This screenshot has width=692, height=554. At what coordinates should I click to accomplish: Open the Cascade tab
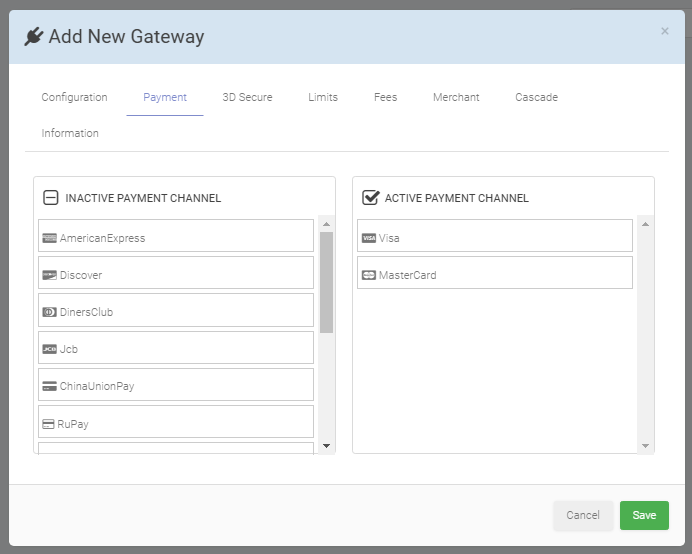click(536, 97)
